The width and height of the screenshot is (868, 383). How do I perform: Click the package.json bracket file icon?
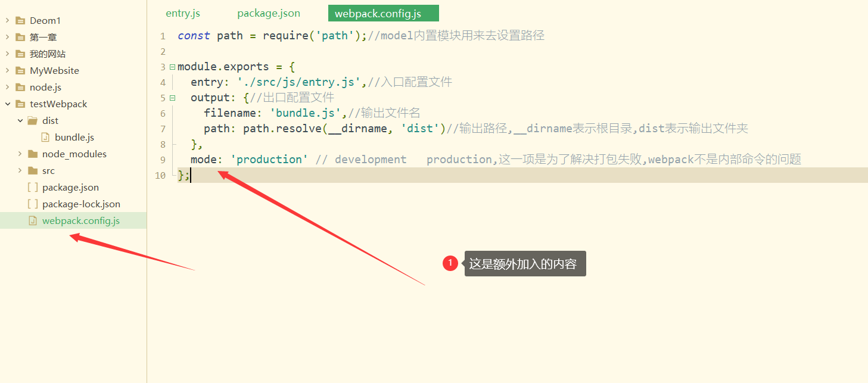pos(33,187)
